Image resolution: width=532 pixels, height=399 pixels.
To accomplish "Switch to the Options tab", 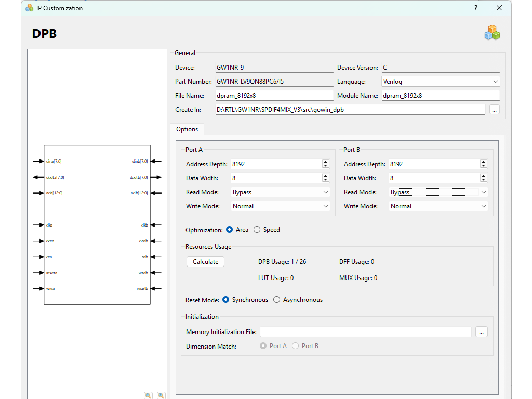I will [x=187, y=129].
